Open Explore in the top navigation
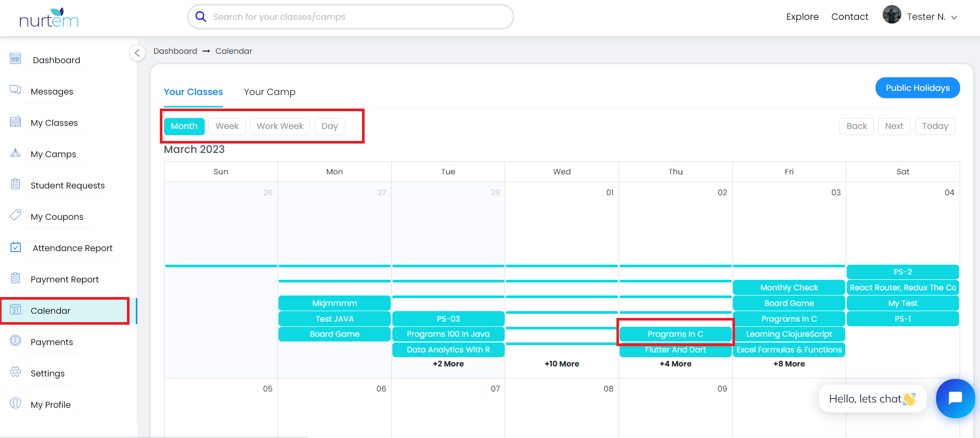This screenshot has width=980, height=438. [802, 17]
